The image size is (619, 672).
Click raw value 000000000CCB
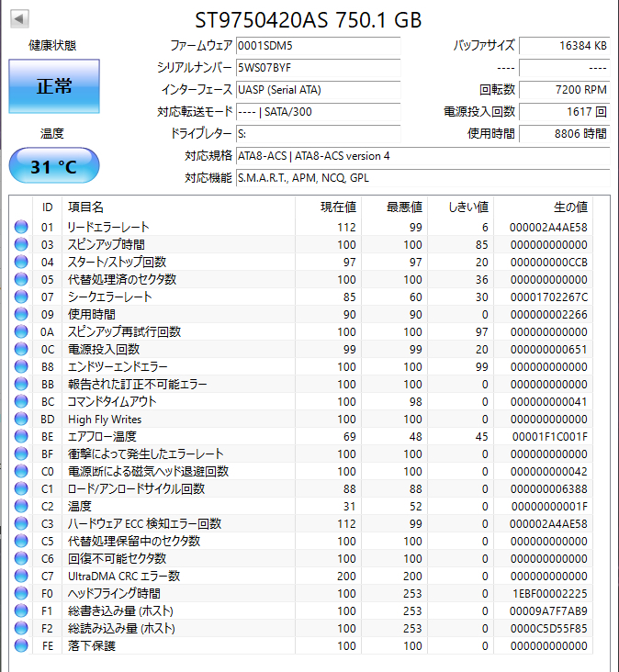tap(548, 262)
